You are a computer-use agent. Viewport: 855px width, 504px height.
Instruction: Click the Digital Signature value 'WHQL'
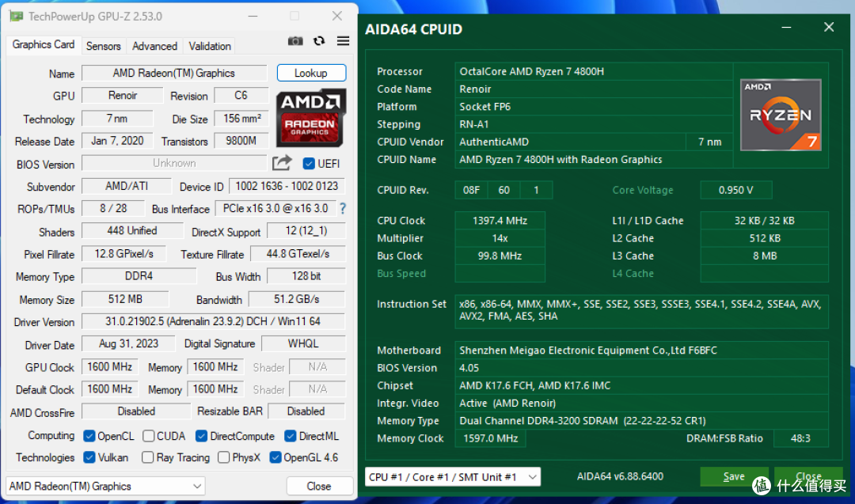tap(303, 344)
